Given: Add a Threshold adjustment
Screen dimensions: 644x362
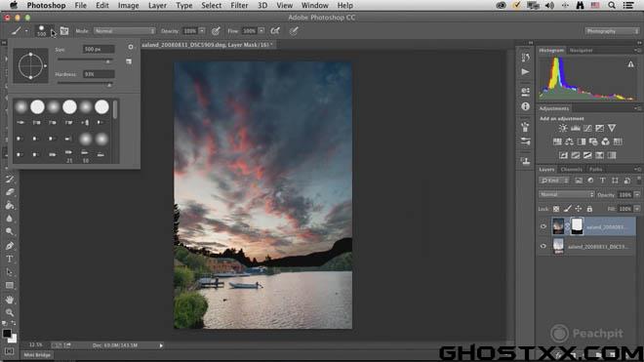Looking at the screenshot, I should pos(587,155).
